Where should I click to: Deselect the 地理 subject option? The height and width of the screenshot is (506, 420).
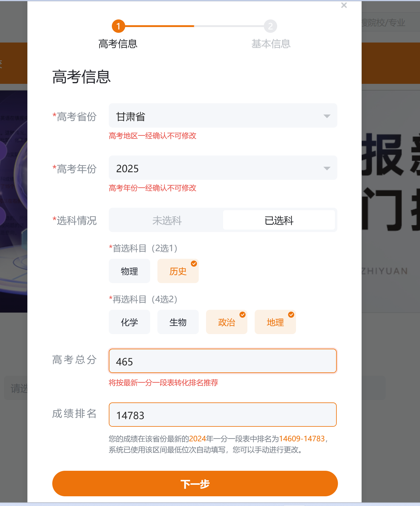(x=275, y=322)
